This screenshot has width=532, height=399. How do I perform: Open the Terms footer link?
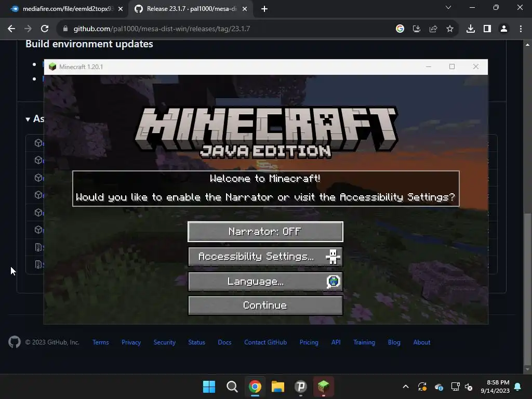pyautogui.click(x=101, y=342)
